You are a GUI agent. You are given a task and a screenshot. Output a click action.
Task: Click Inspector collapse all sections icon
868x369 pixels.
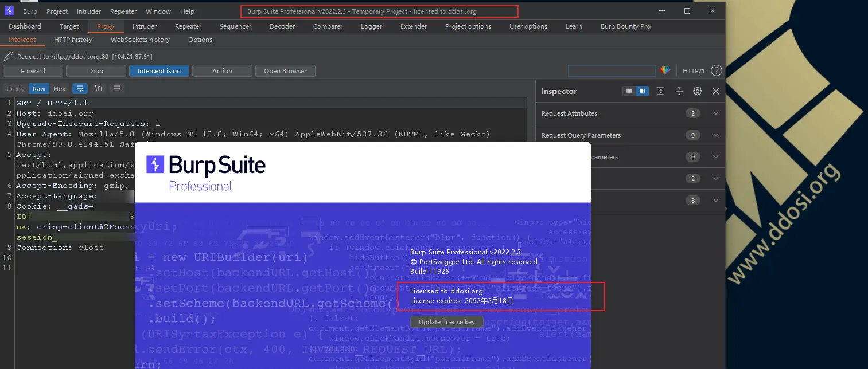click(x=679, y=91)
